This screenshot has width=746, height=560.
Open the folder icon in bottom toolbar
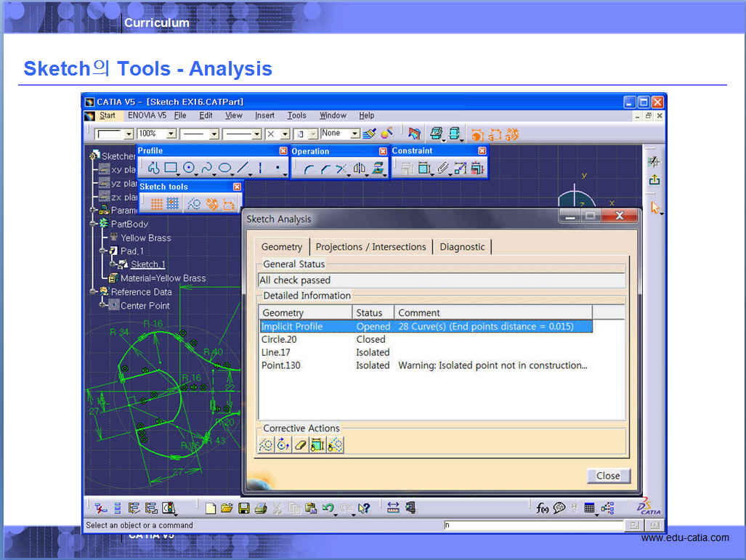227,508
